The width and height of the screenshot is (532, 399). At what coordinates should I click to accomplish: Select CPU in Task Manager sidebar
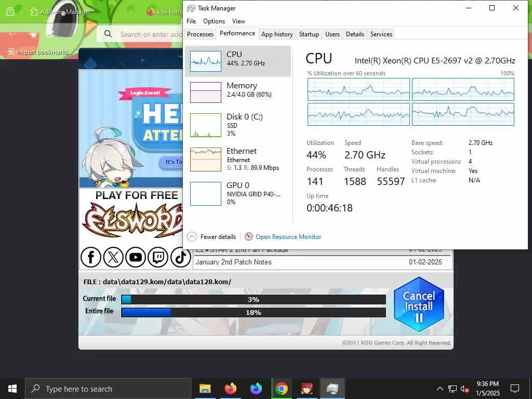click(238, 61)
